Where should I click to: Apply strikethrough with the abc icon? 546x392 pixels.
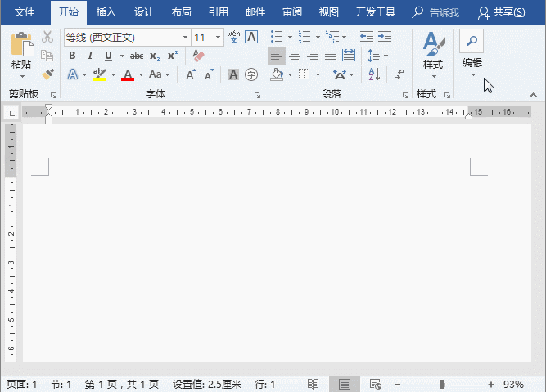click(x=136, y=56)
